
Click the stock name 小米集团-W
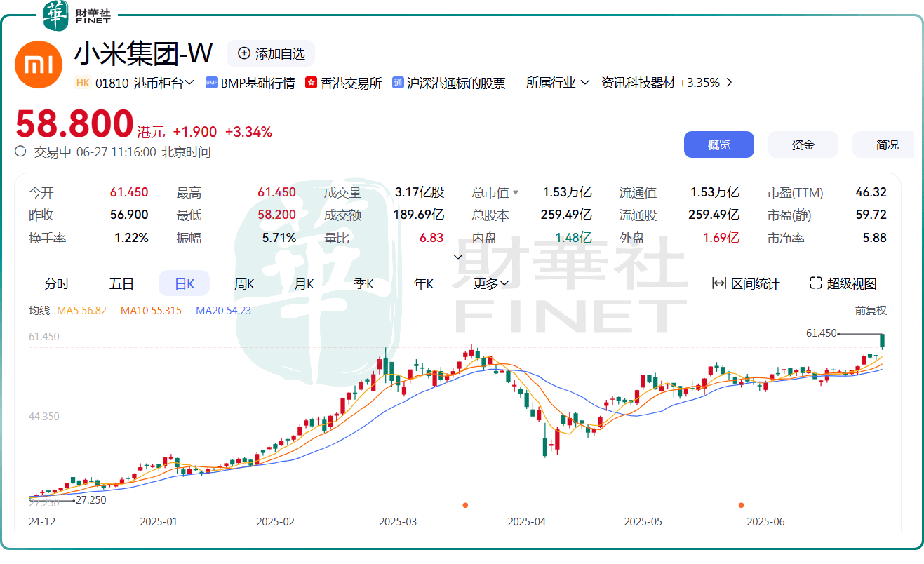[x=143, y=53]
